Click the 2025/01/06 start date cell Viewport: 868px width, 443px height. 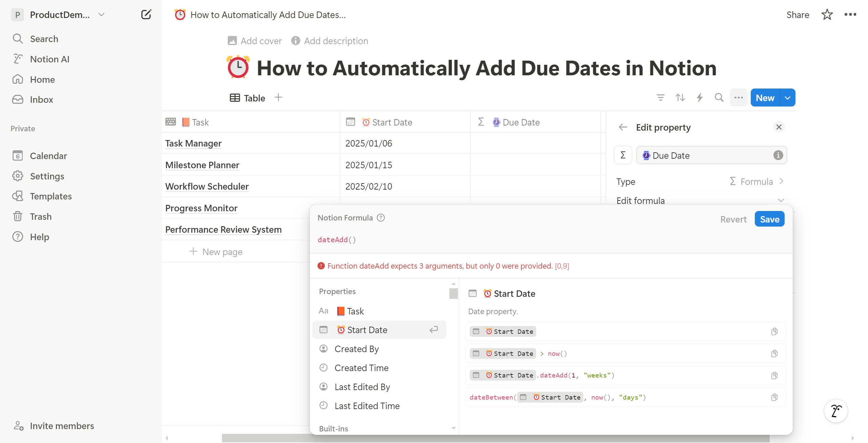point(405,143)
